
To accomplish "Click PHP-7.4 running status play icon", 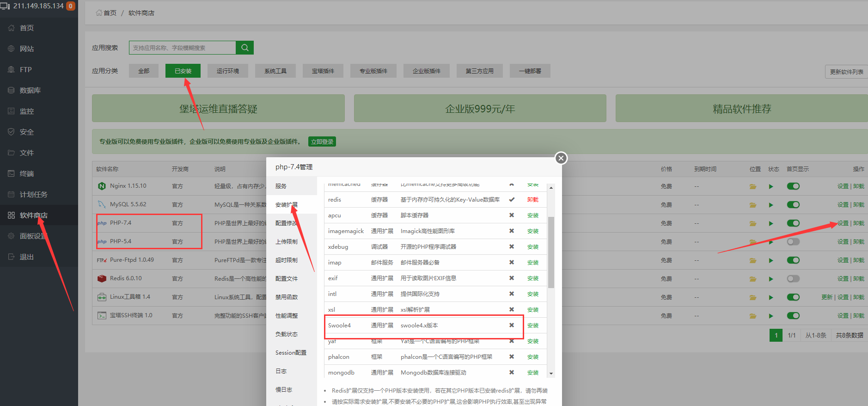I will point(771,223).
